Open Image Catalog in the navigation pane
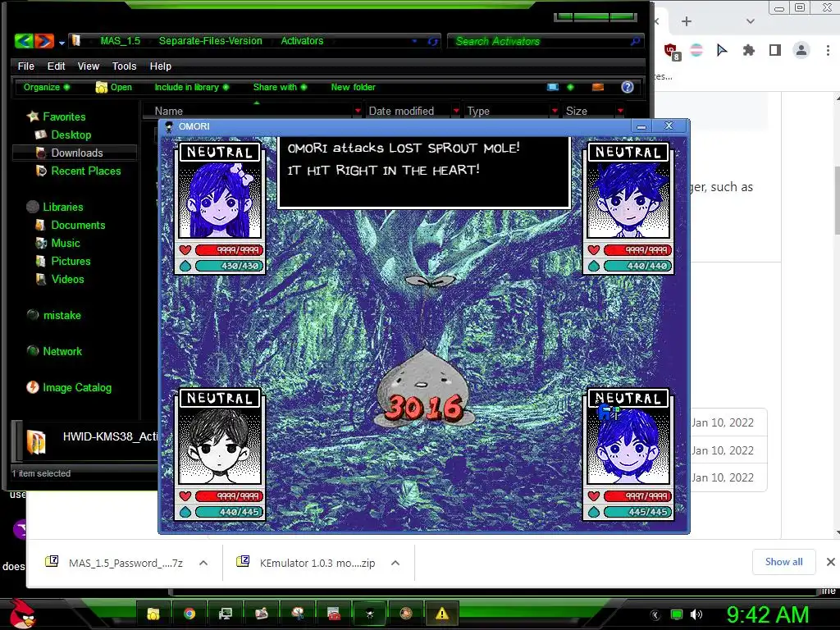Image resolution: width=840 pixels, height=630 pixels. point(69,387)
